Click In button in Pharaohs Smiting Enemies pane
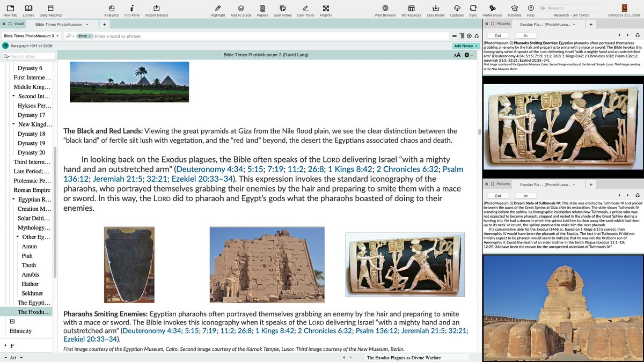The image size is (644, 362). pos(526,35)
